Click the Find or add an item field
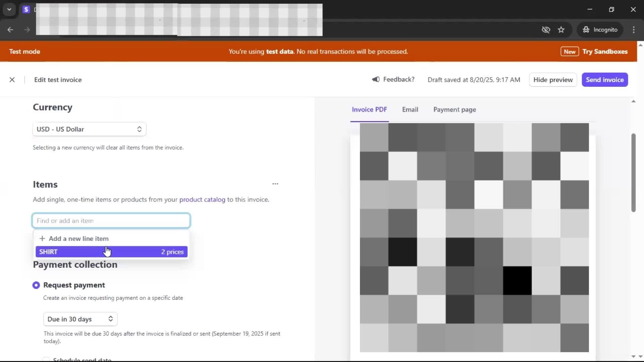 [x=111, y=221]
